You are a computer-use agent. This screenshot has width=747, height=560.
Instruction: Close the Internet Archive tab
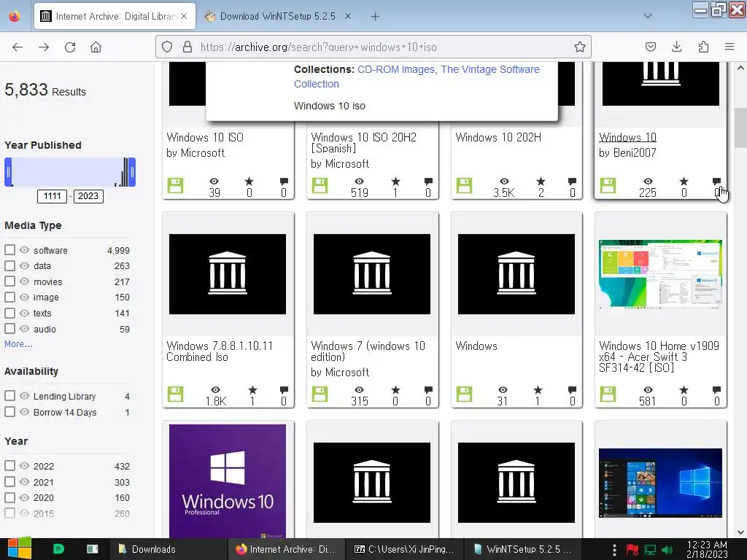184,16
